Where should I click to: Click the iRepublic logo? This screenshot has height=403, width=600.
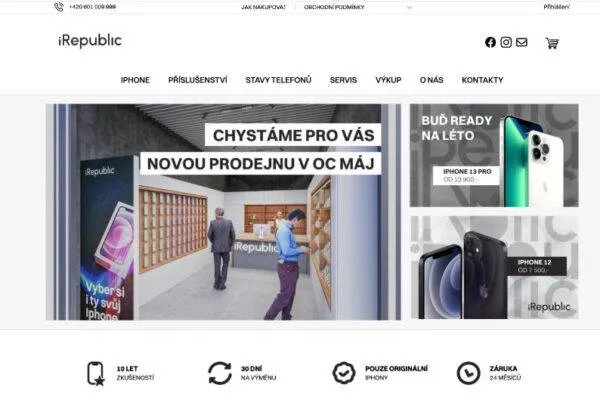click(x=90, y=41)
